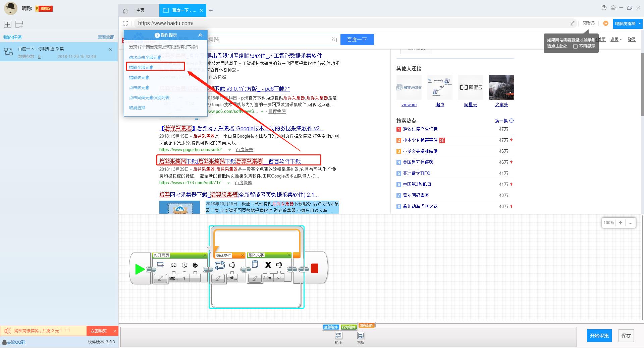
Task: Open the application settings gear icon
Action: [613, 8]
